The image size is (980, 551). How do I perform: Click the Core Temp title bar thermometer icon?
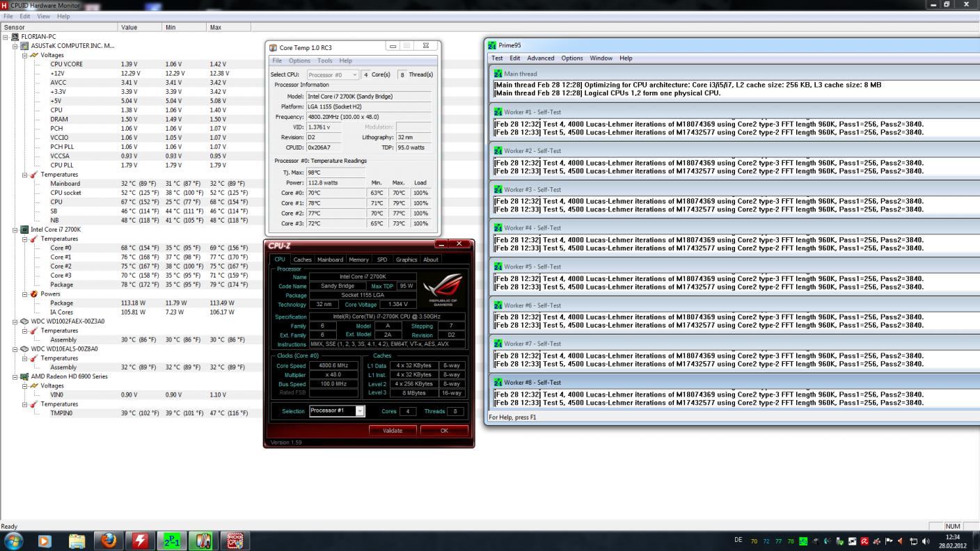pos(273,47)
